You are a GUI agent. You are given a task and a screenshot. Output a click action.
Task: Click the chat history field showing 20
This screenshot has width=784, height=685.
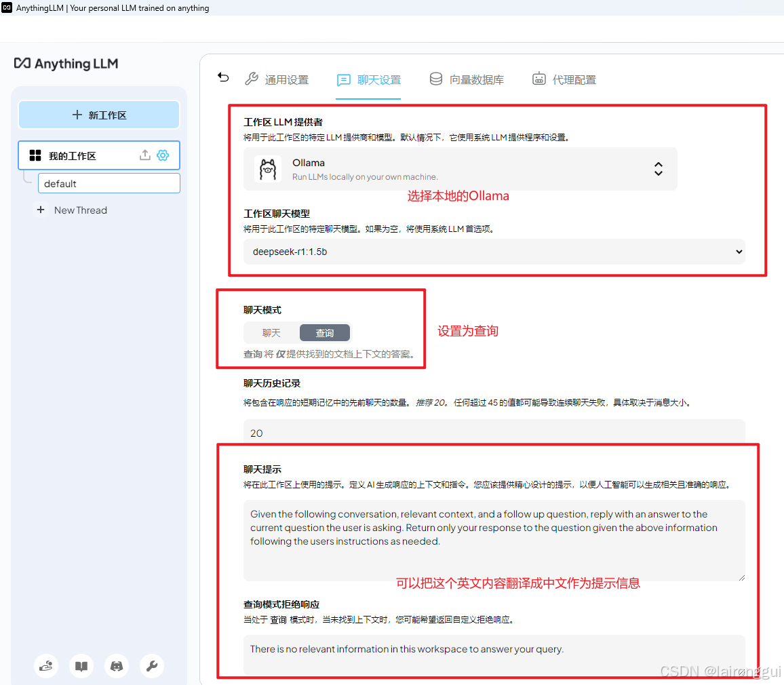(494, 433)
